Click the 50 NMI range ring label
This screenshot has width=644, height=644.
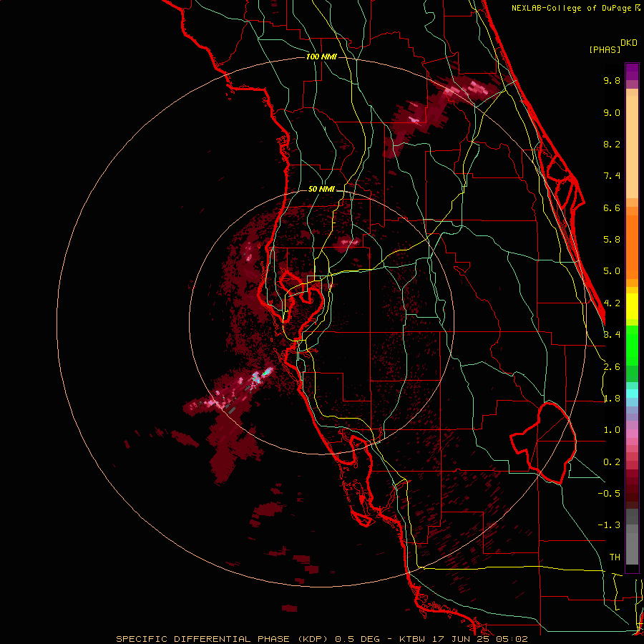point(321,190)
